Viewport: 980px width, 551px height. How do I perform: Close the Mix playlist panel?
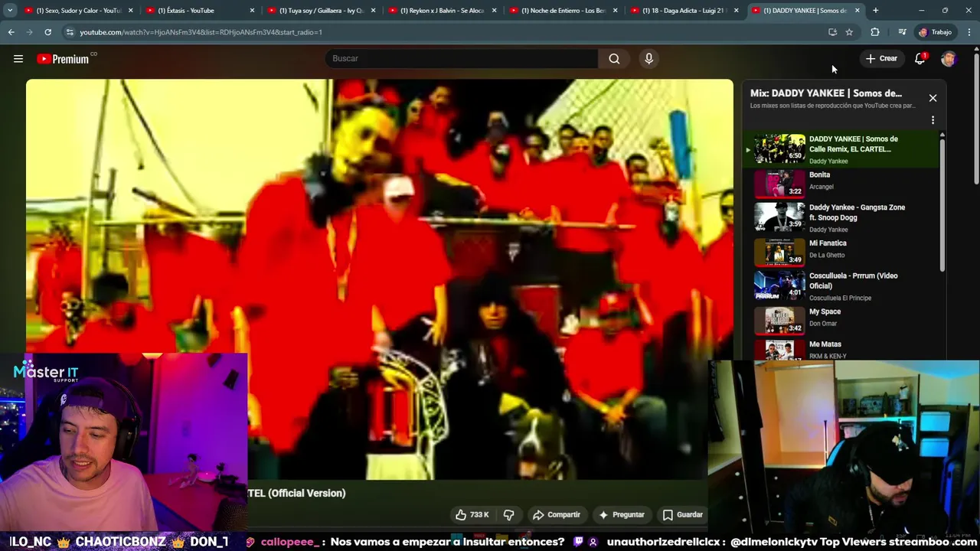coord(933,98)
